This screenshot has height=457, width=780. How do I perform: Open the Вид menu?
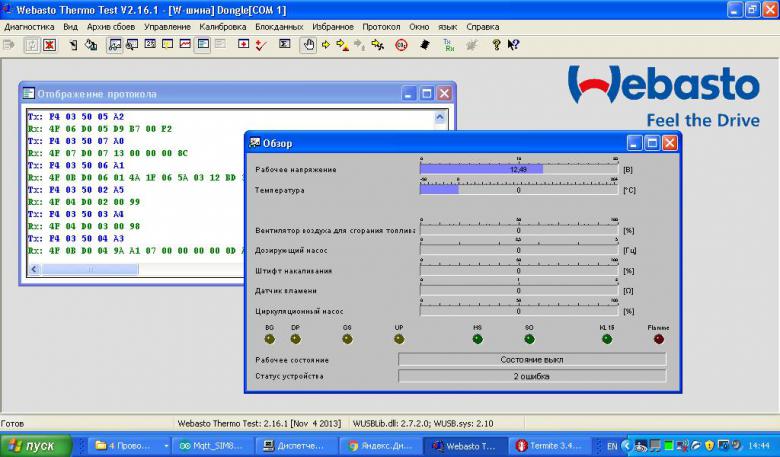pos(70,27)
